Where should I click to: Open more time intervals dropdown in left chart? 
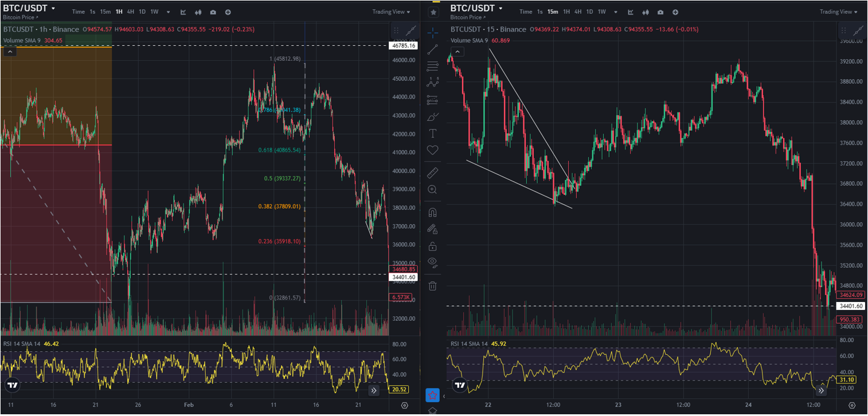click(x=168, y=11)
